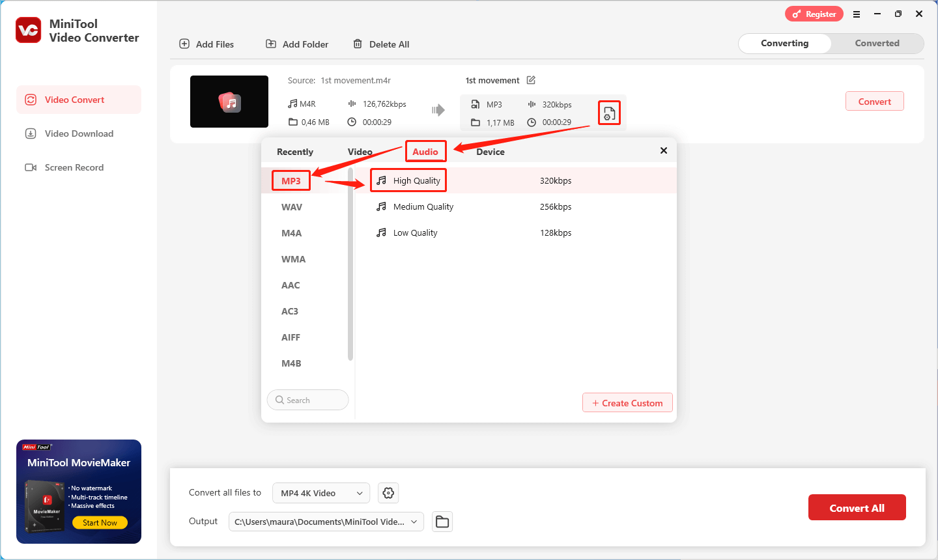Click the format list scrollbar
Screen dimensions: 938x560
pyautogui.click(x=350, y=264)
